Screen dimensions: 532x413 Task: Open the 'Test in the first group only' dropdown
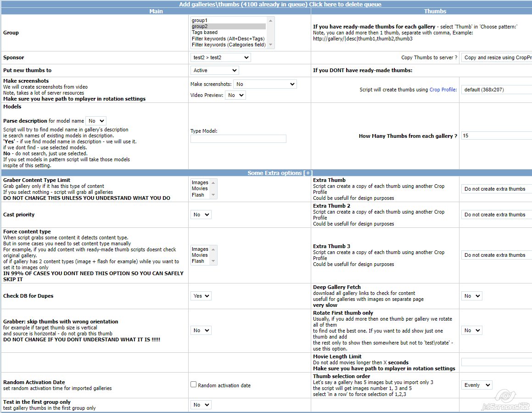pyautogui.click(x=201, y=405)
